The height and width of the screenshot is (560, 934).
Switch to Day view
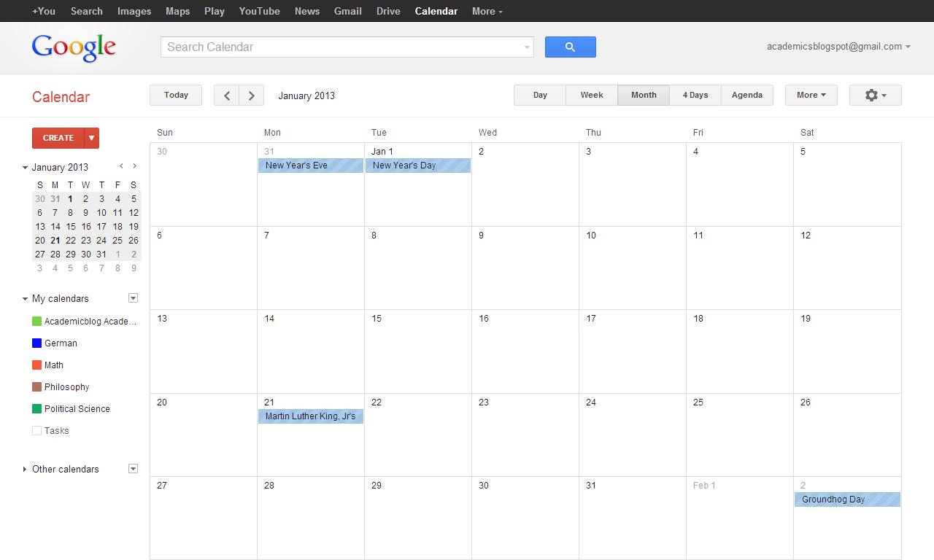[540, 95]
